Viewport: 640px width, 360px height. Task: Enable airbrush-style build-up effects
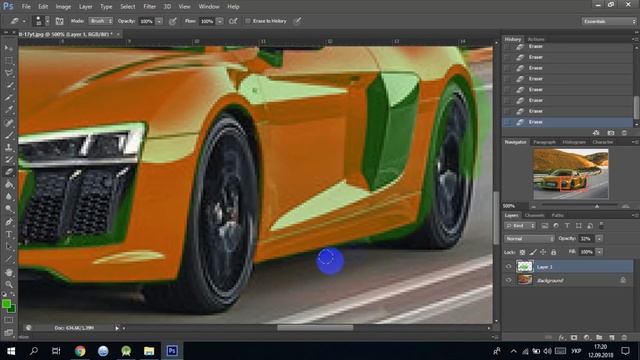click(x=233, y=21)
